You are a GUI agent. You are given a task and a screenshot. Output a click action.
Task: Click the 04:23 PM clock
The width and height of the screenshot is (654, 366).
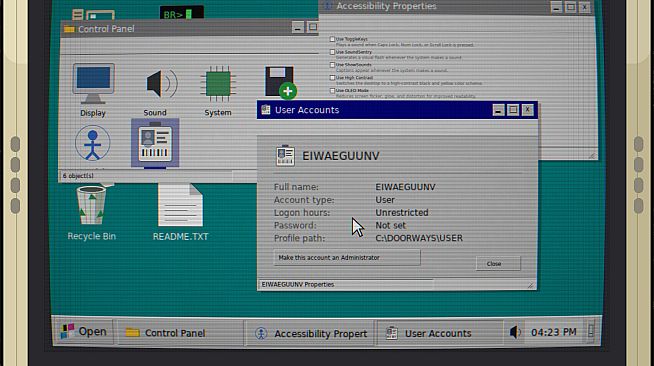[553, 332]
